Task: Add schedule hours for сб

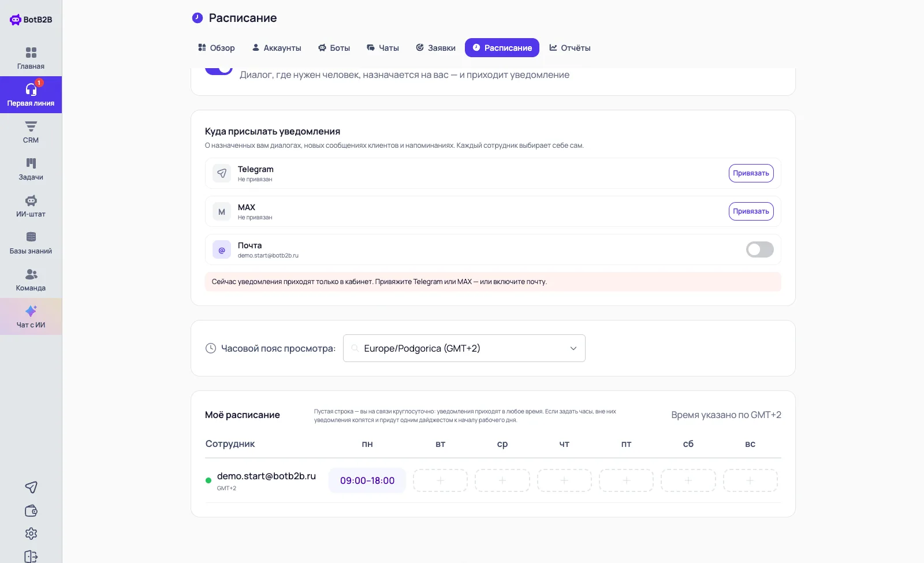Action: pyautogui.click(x=688, y=480)
